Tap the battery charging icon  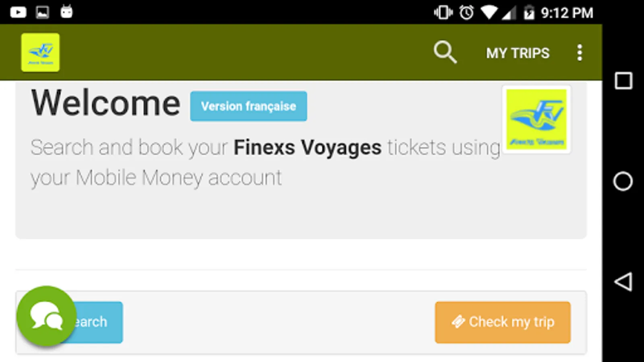tap(529, 13)
